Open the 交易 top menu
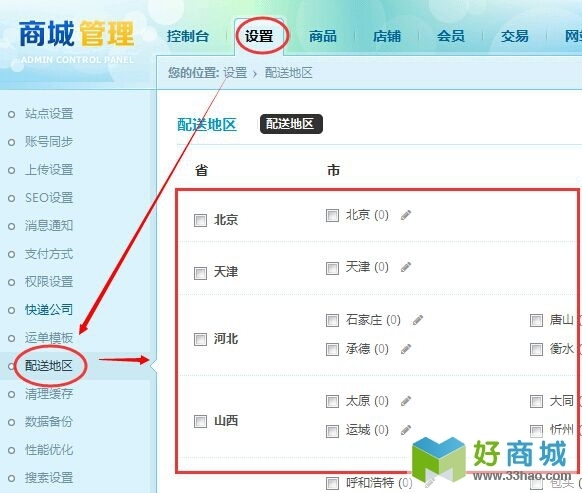The image size is (582, 493). click(514, 36)
